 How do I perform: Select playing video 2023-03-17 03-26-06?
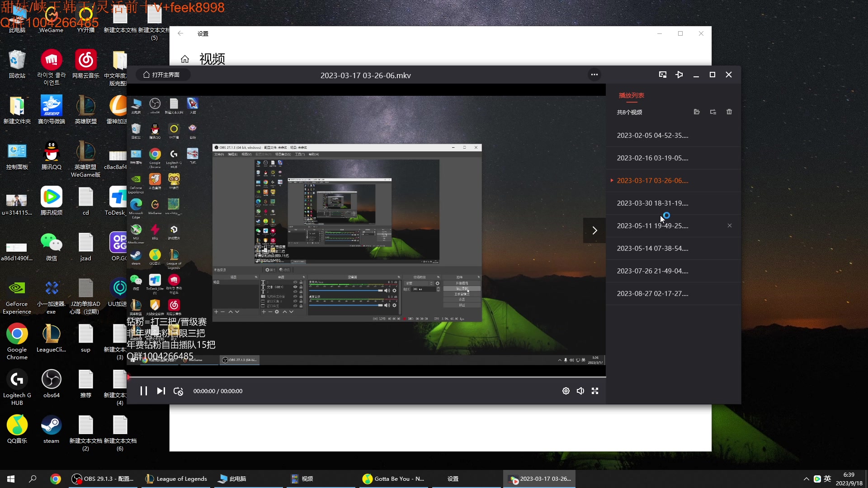point(674,181)
